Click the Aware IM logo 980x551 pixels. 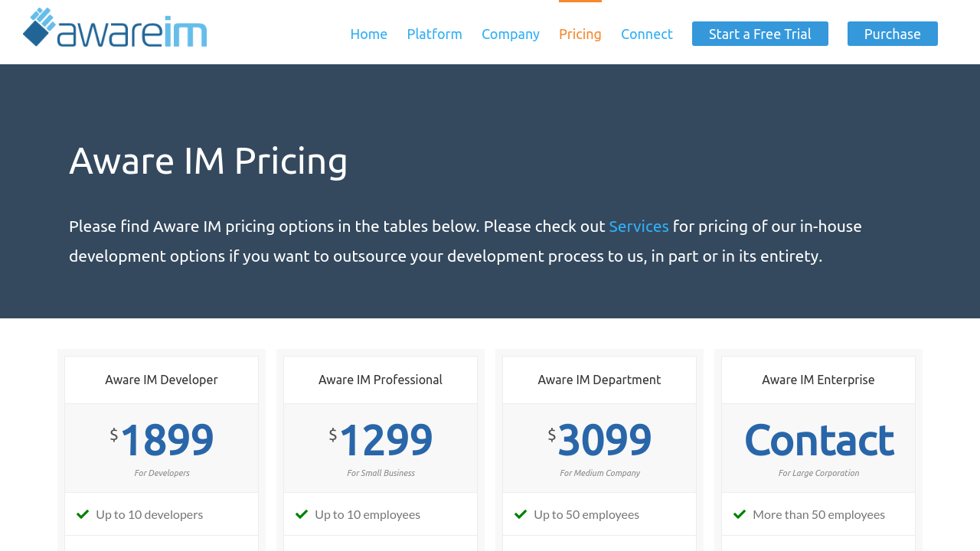click(115, 28)
